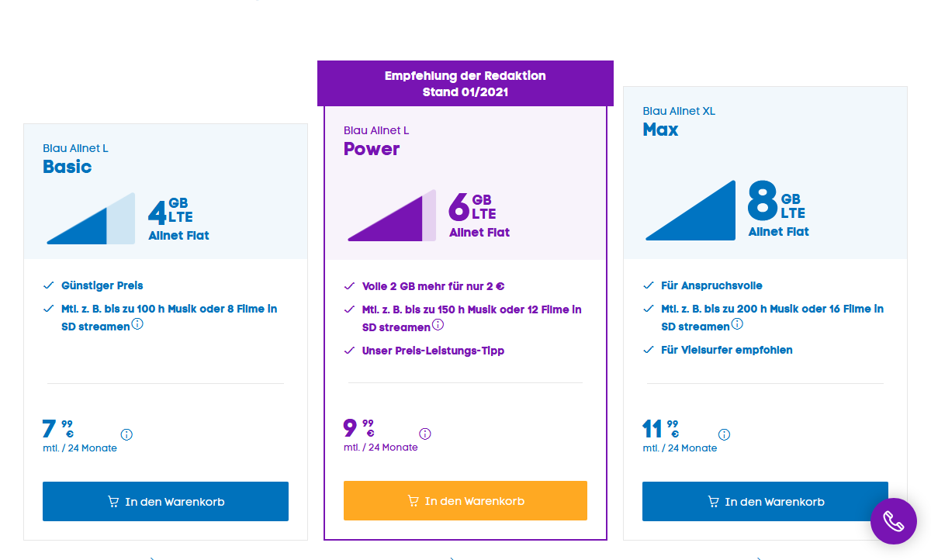This screenshot has height=560, width=931.
Task: Add Basic plan to Warenkorb
Action: [165, 502]
